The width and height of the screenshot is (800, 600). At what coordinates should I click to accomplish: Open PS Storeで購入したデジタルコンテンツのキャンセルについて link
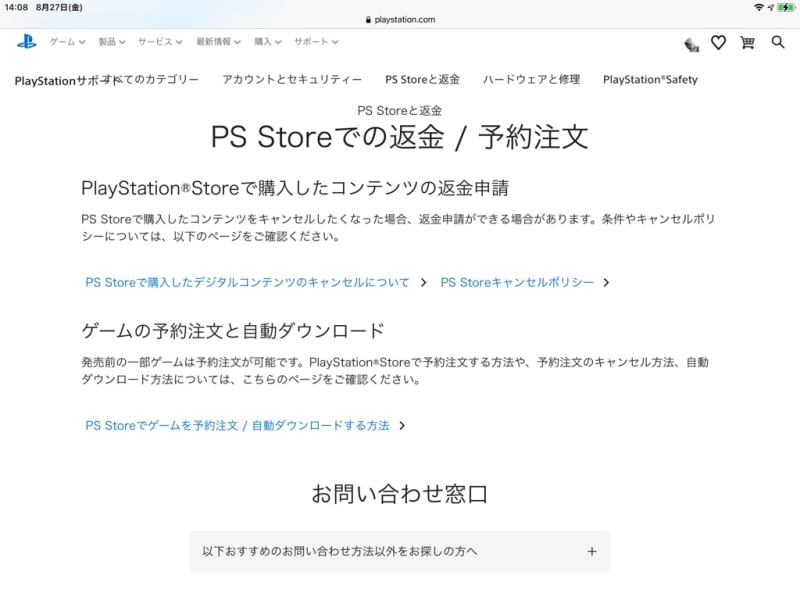(247, 282)
